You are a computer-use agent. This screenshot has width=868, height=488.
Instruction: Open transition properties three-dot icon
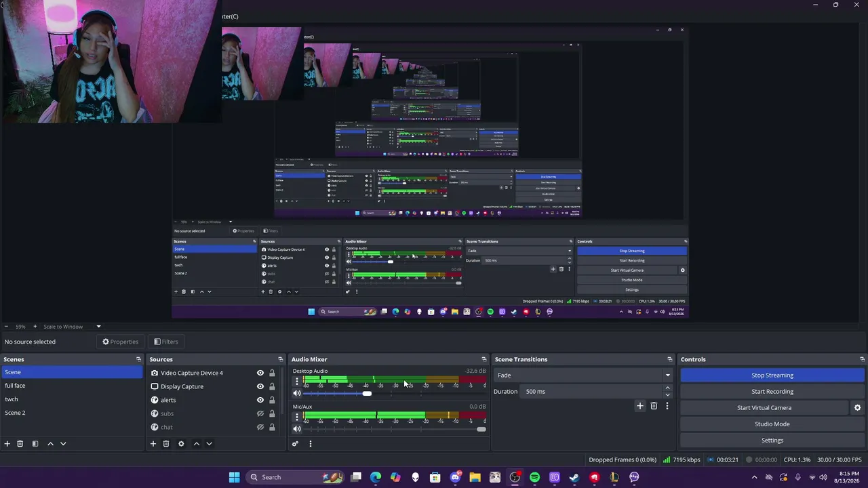click(667, 406)
